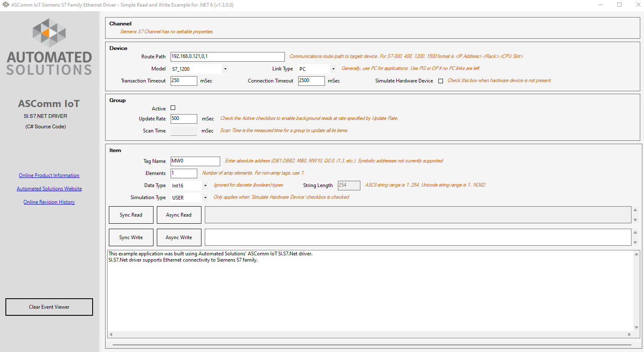Open the Model dropdown showing S7_1200
The image size is (644, 352).
point(199,69)
